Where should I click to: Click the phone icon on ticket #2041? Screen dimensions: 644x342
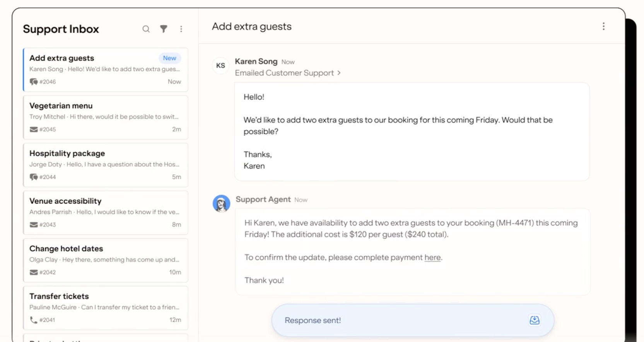coord(34,320)
